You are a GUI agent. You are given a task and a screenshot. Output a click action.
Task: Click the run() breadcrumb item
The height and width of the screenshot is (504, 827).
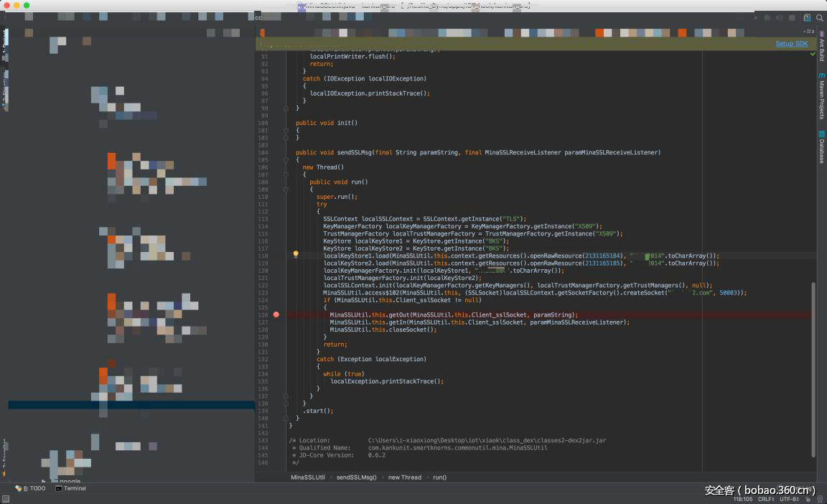pos(439,477)
